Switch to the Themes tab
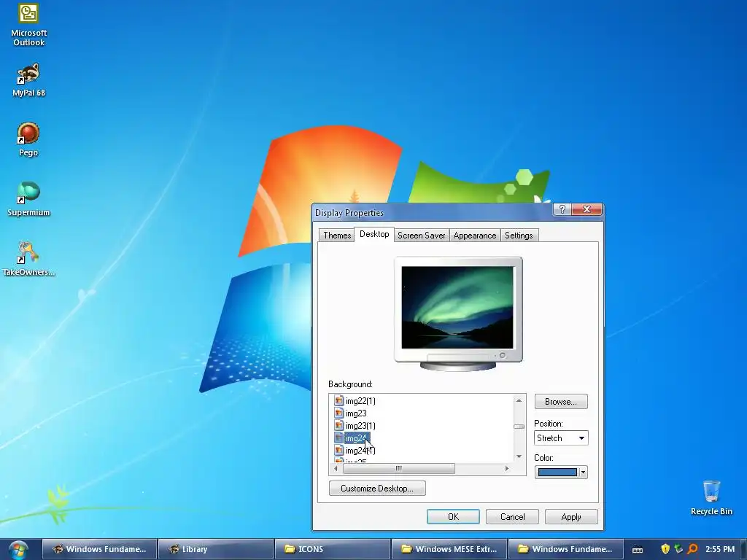 [x=337, y=236]
